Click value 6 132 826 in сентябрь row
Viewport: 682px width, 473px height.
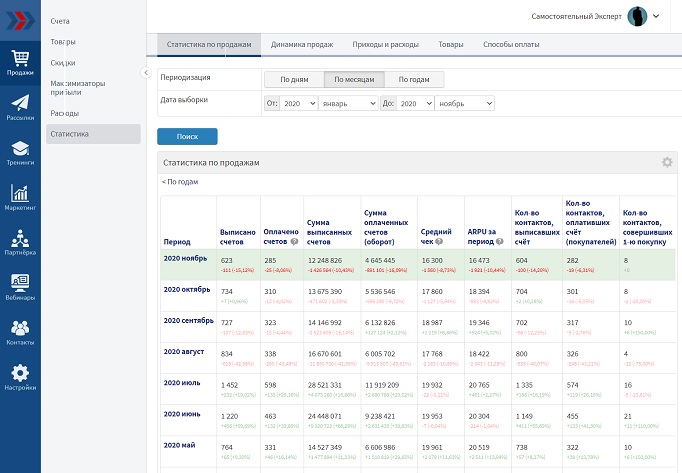point(380,323)
